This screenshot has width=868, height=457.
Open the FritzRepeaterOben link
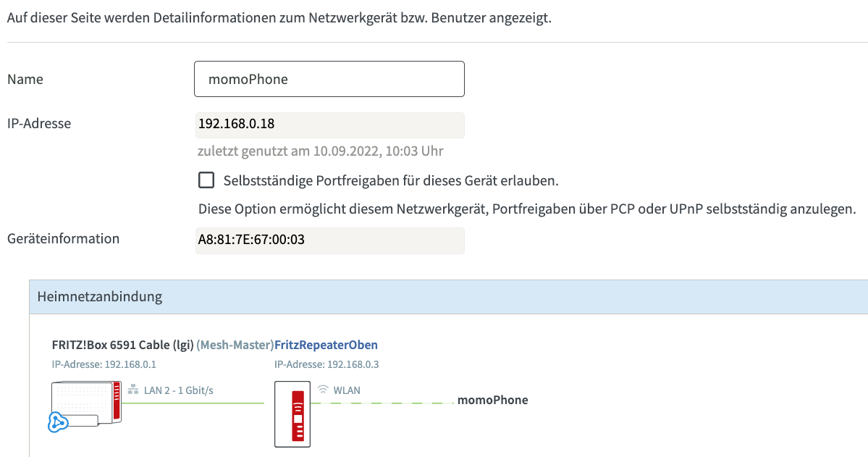(326, 345)
